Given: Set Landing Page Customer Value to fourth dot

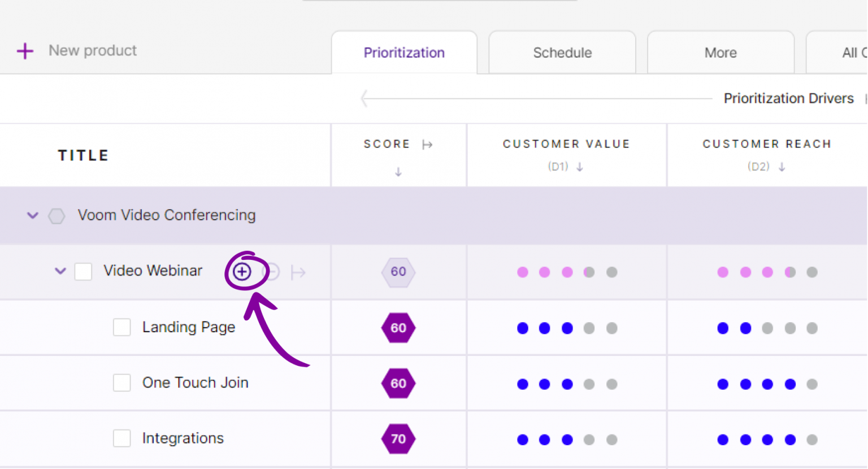Looking at the screenshot, I should tap(589, 328).
